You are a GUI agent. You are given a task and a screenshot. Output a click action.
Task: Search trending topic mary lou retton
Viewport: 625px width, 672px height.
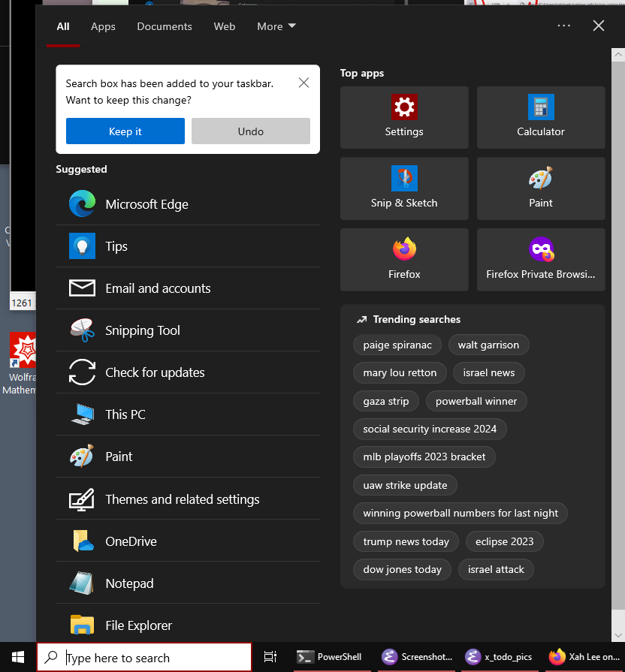click(x=400, y=372)
